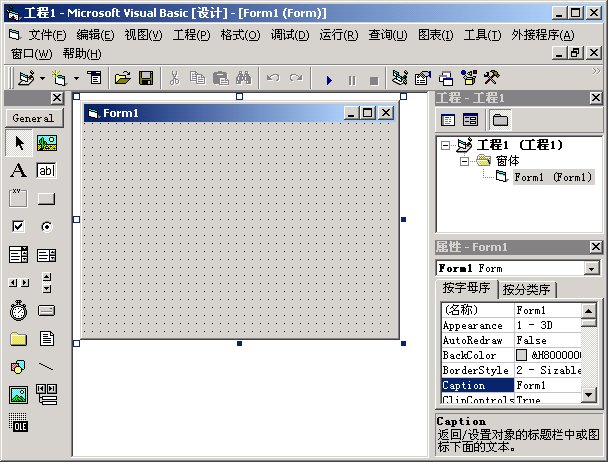Click the General toolbox tab button
Viewport: 608px width, 462px height.
coord(34,118)
